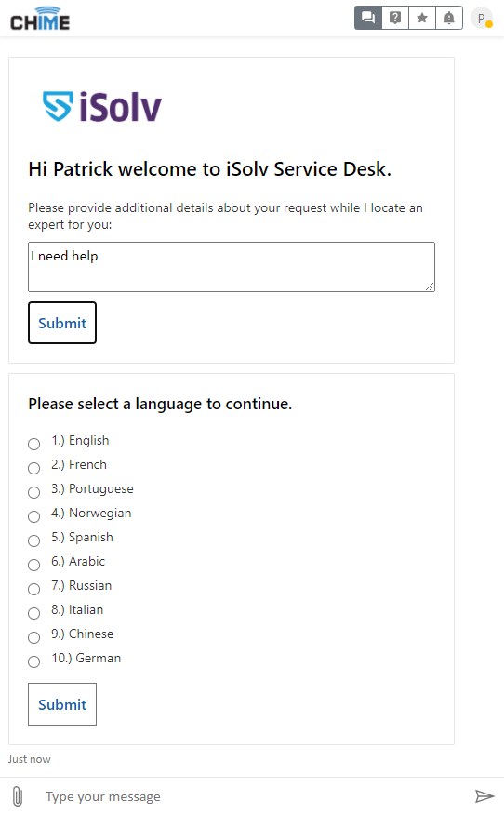Screen dimensions: 504x814
Task: Submit the additional details request
Action: click(62, 323)
